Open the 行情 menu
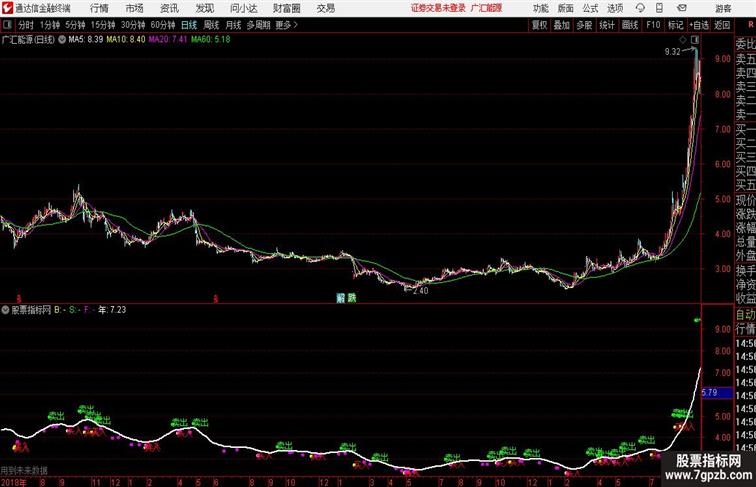Viewport: 756px width, 487px height. (99, 8)
